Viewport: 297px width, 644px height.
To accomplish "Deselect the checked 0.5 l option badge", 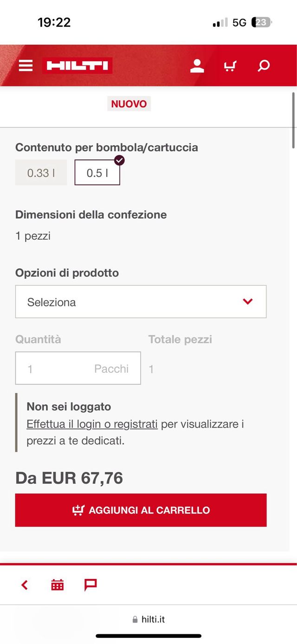I will pos(119,161).
